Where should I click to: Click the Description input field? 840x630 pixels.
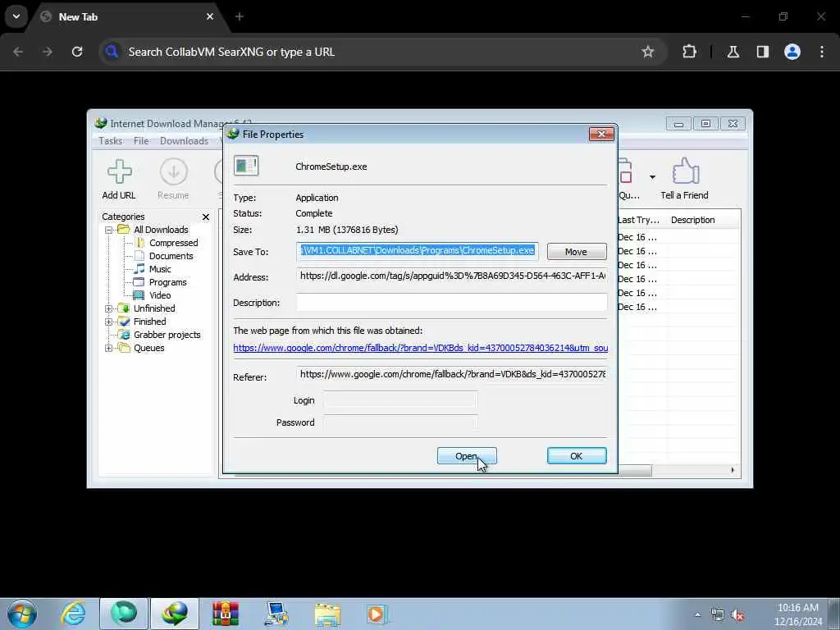[x=452, y=302]
